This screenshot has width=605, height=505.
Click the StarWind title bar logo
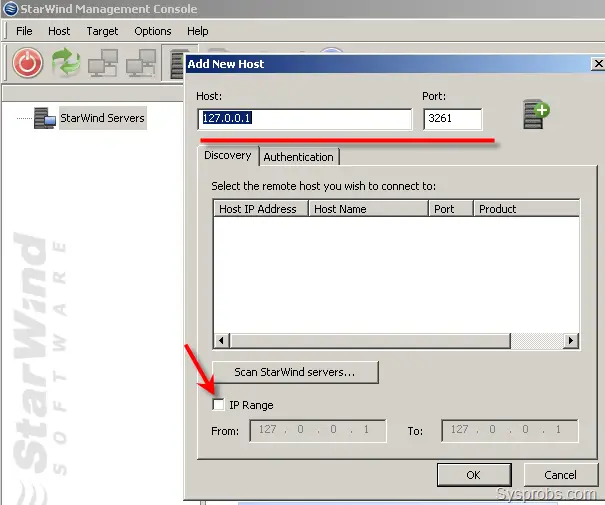click(x=10, y=8)
